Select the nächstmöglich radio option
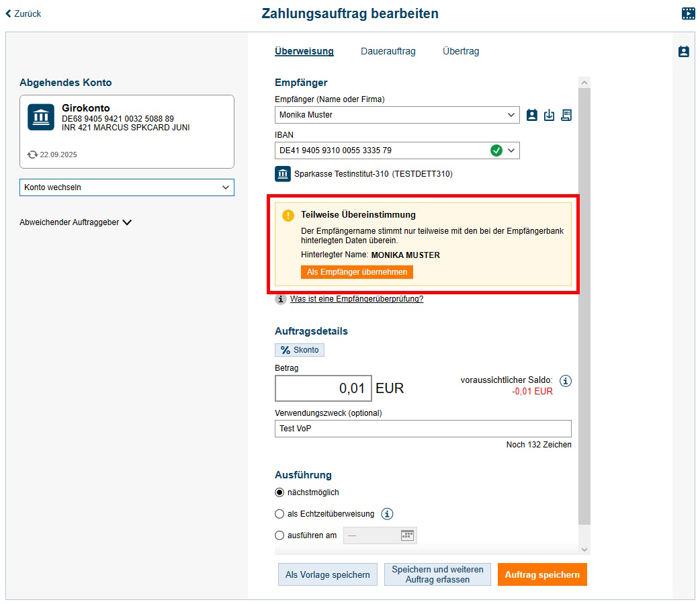Screen dimensions: 700x604 (280, 492)
